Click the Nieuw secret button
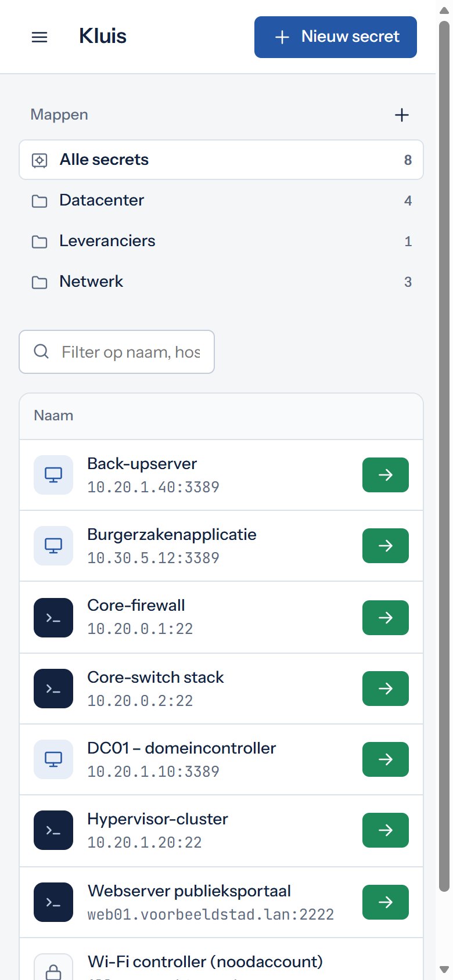 coord(336,37)
